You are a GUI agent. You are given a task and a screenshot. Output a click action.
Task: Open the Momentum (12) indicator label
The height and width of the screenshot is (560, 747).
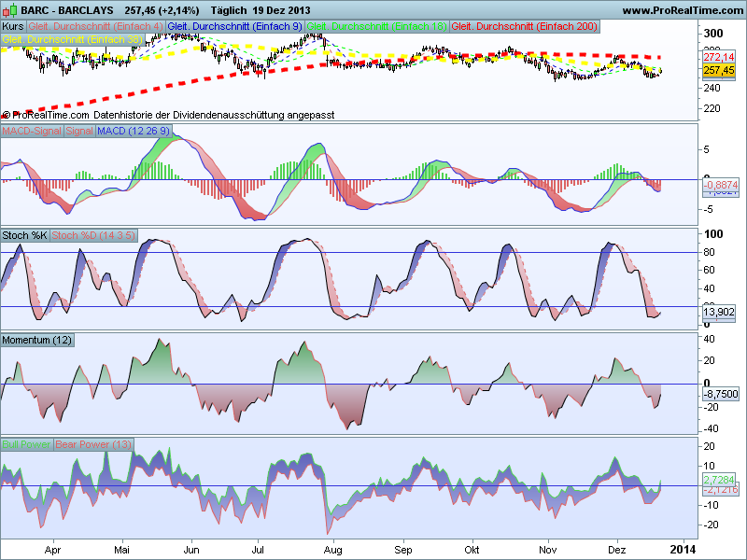(37, 340)
